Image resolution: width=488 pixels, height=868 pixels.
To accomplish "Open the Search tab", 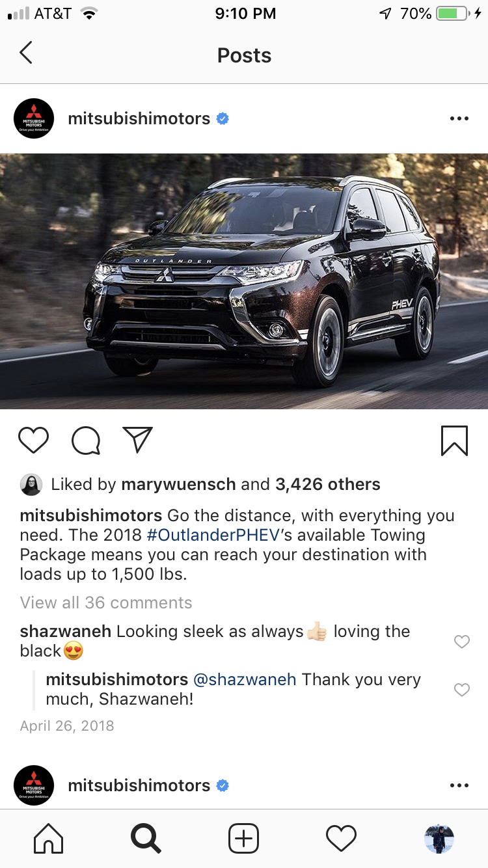I will (x=146, y=839).
